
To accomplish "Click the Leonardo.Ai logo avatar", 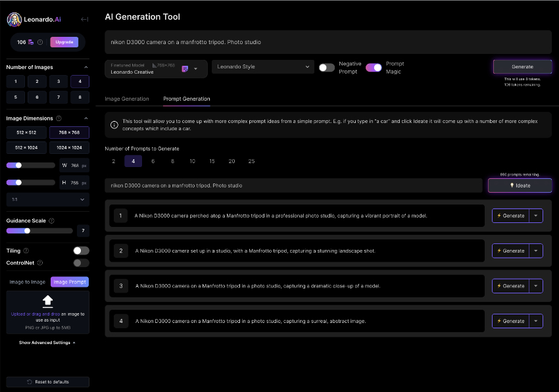I will [x=14, y=20].
